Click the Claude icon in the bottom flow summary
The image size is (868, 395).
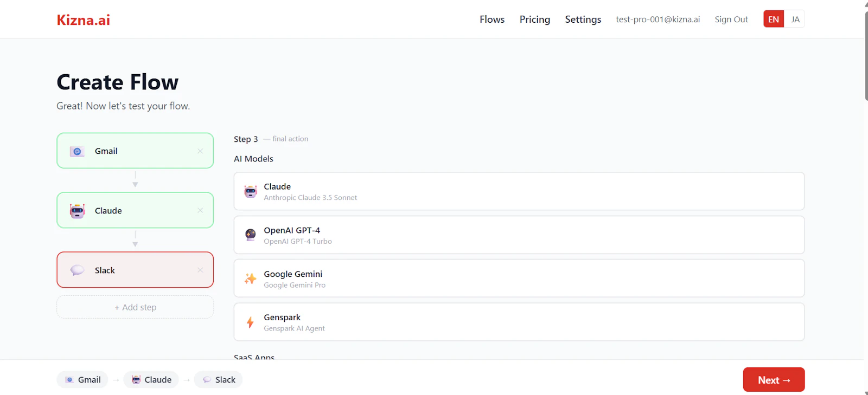(136, 380)
